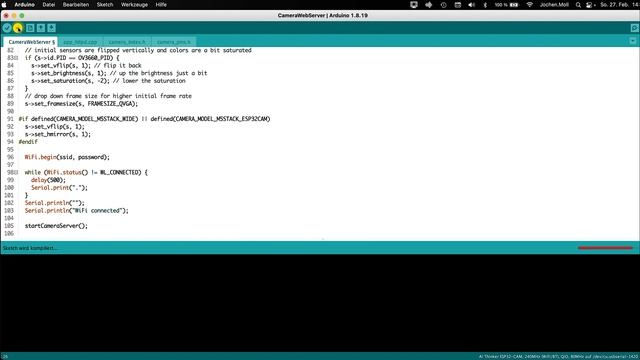Click the Serial.print("."); code line

pos(59,188)
